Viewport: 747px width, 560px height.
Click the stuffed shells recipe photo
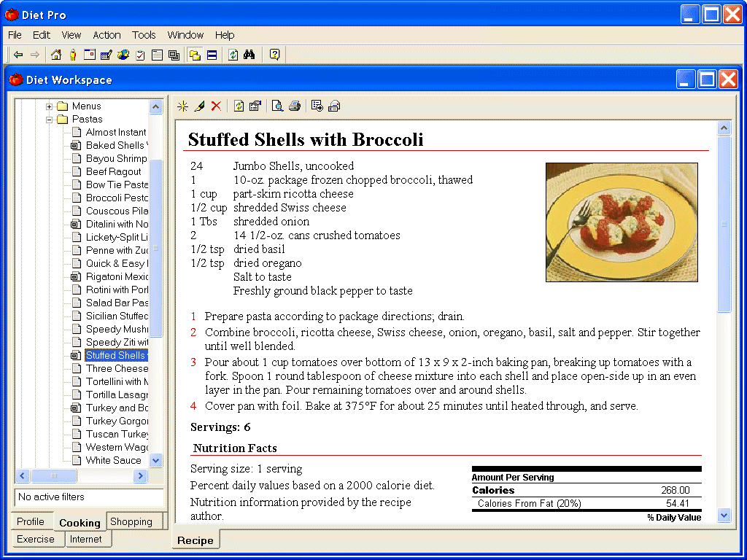point(622,222)
